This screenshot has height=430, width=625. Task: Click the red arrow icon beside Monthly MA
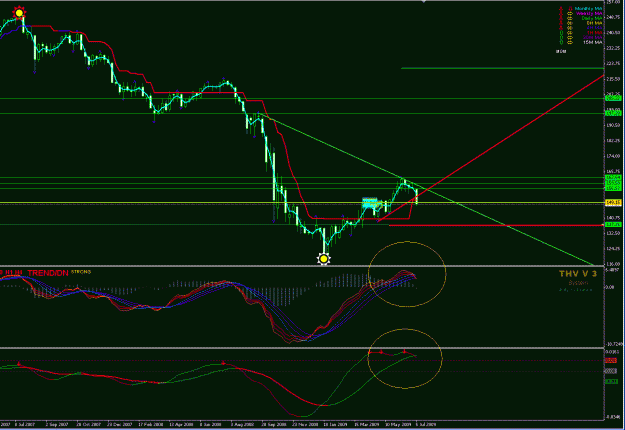(561, 9)
